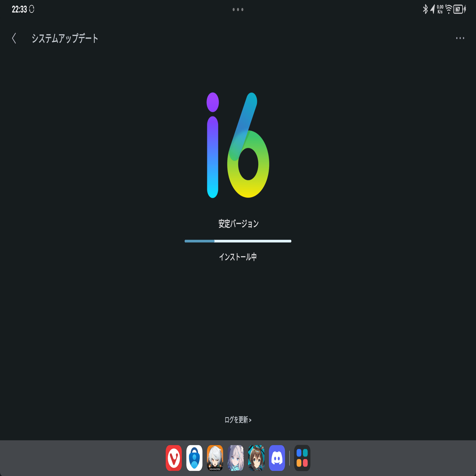Screen dimensions: 476x476
Task: Go back with the left chevron
Action: point(14,39)
